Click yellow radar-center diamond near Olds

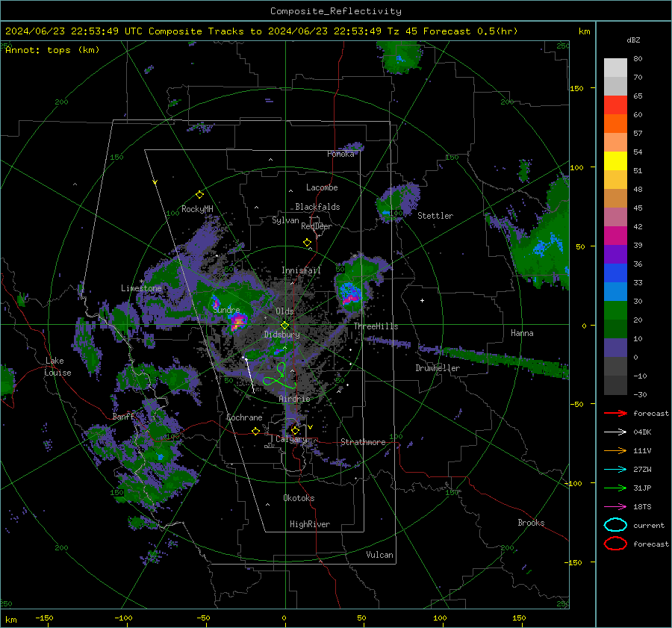pyautogui.click(x=284, y=325)
